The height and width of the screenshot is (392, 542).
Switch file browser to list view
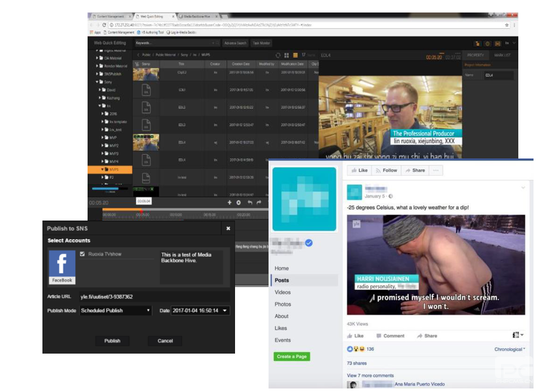point(295,55)
